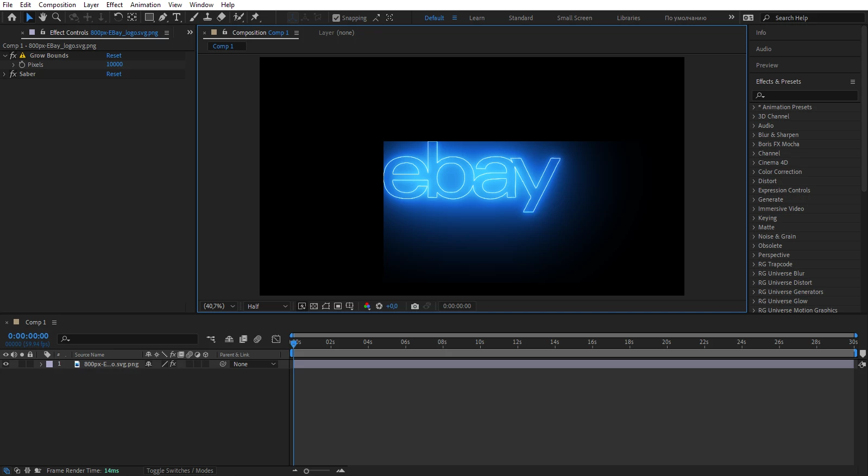868x476 pixels.
Task: Select the Hand tool
Action: tap(43, 17)
